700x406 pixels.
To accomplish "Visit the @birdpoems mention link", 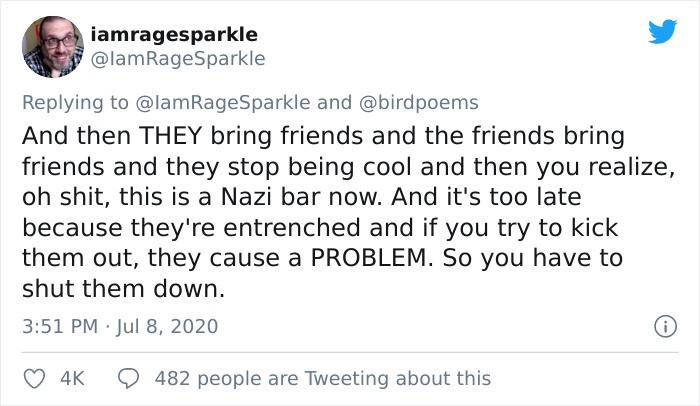I will pyautogui.click(x=421, y=102).
